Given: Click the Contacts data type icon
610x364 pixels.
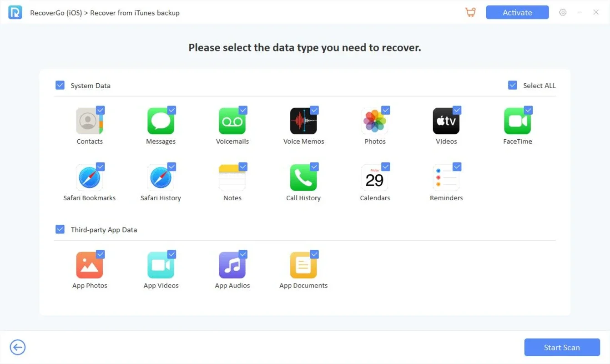Looking at the screenshot, I should tap(89, 121).
